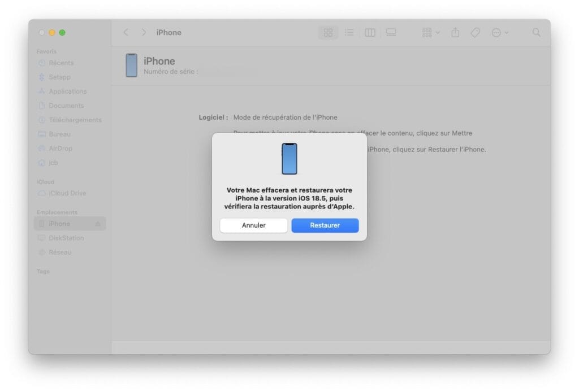Click the Emplacements section heading
Image resolution: width=579 pixels, height=392 pixels.
coord(57,212)
